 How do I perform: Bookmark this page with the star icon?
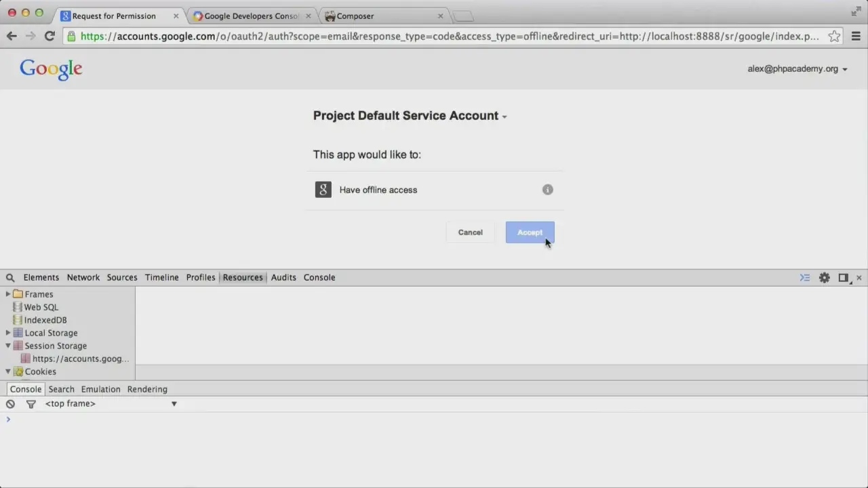coord(834,36)
